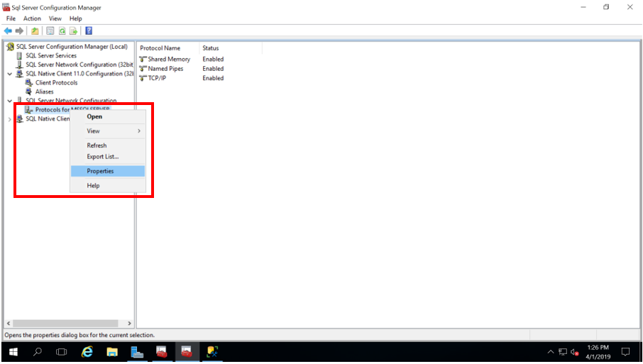The width and height of the screenshot is (643, 364).
Task: Click the tree pane scroll left arrow
Action: (x=9, y=324)
